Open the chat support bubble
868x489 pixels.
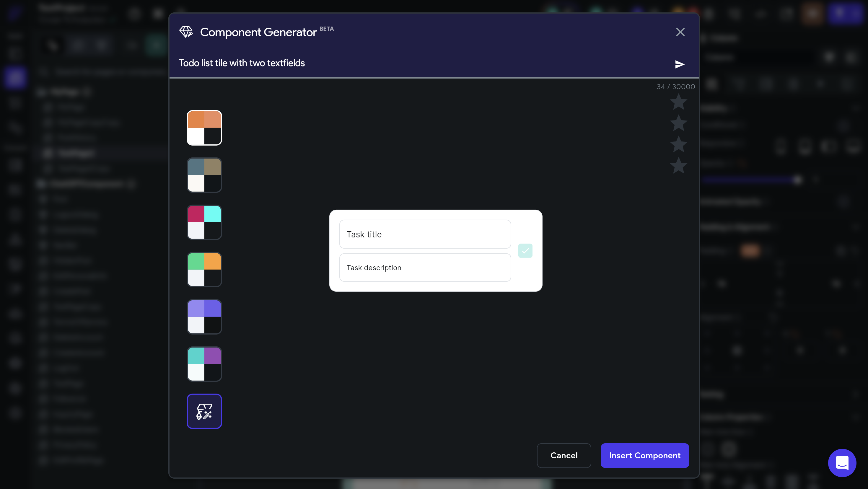click(x=842, y=463)
